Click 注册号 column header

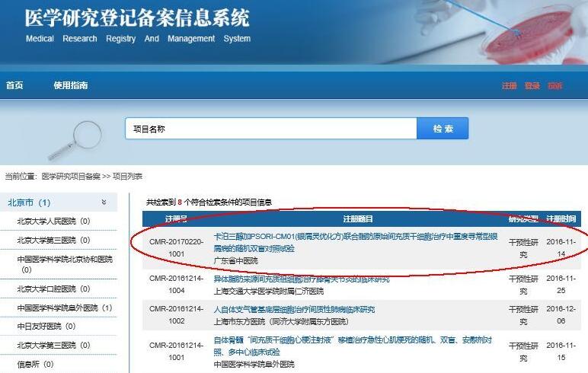pyautogui.click(x=176, y=219)
